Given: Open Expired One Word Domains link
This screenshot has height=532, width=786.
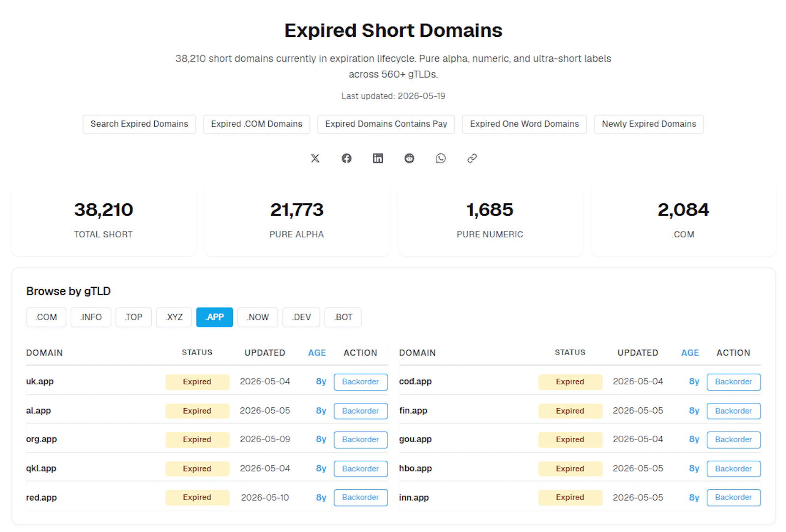Looking at the screenshot, I should point(524,124).
